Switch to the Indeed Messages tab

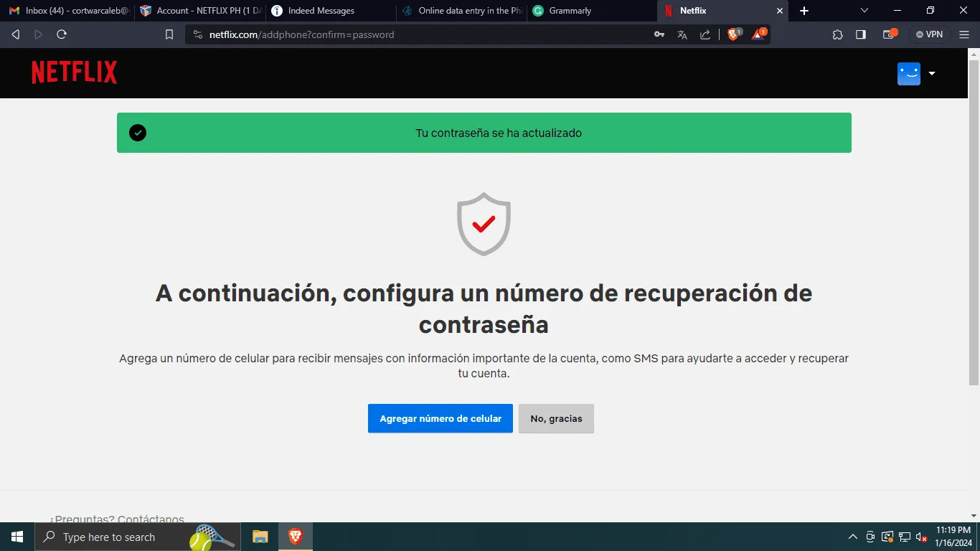click(331, 11)
